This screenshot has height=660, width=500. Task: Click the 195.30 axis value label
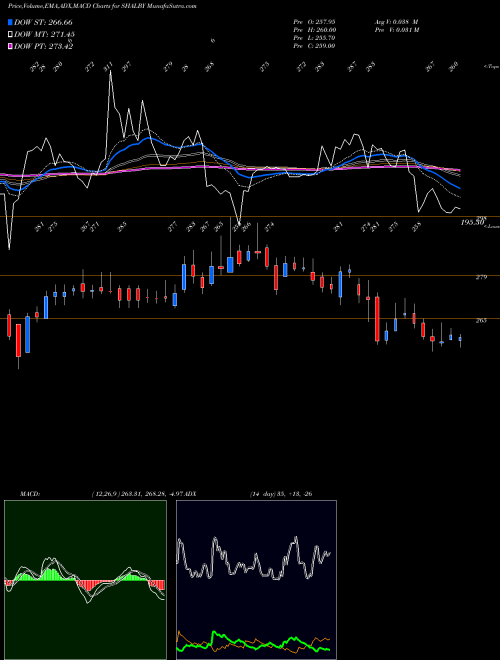pos(471,223)
